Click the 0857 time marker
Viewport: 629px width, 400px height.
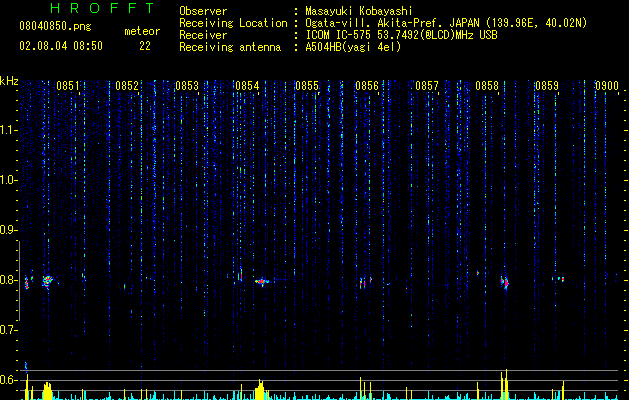pyautogui.click(x=427, y=86)
